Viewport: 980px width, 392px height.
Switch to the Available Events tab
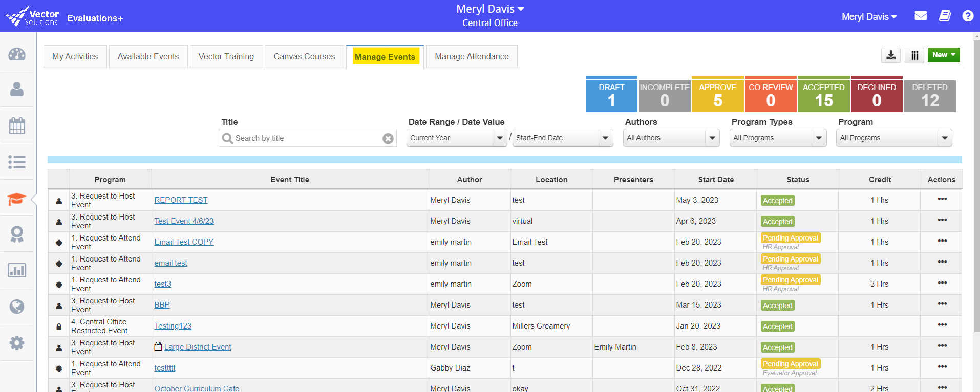pos(148,56)
